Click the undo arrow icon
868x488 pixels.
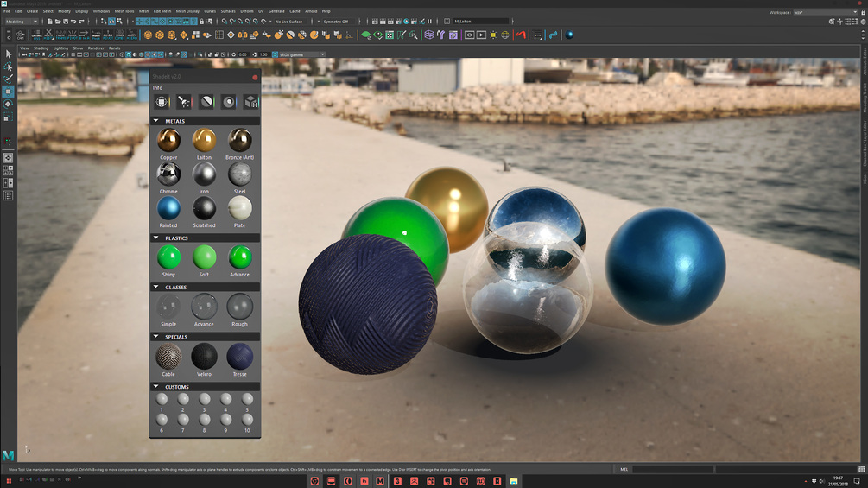73,22
